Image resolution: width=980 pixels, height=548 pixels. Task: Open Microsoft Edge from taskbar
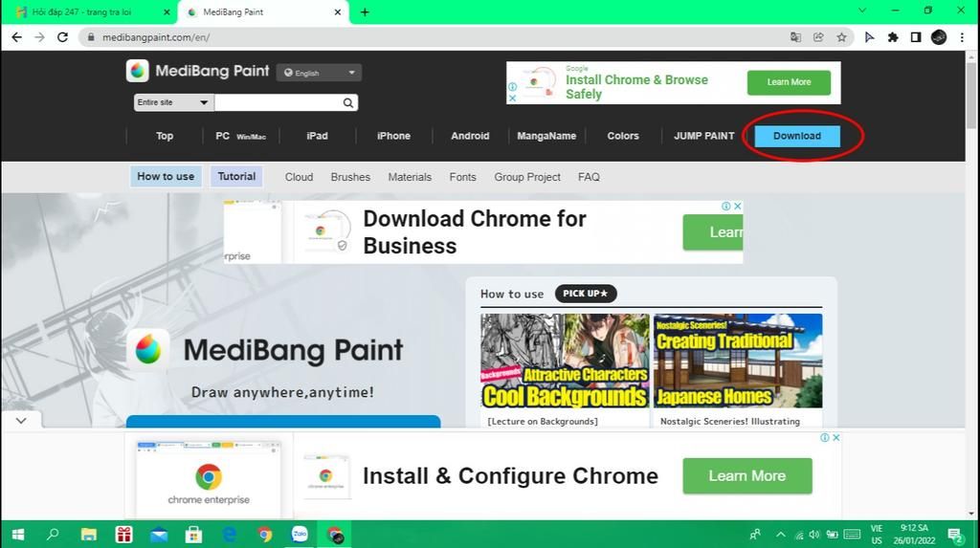point(230,535)
